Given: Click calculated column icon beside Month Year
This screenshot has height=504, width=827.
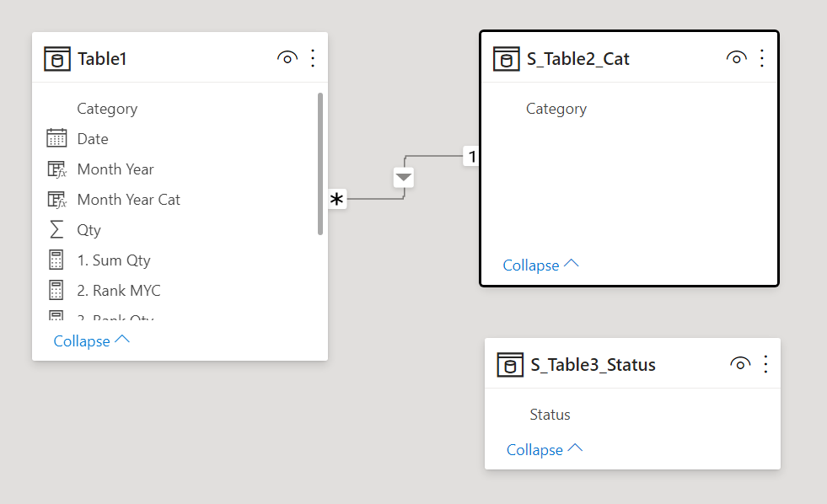Looking at the screenshot, I should 56,169.
